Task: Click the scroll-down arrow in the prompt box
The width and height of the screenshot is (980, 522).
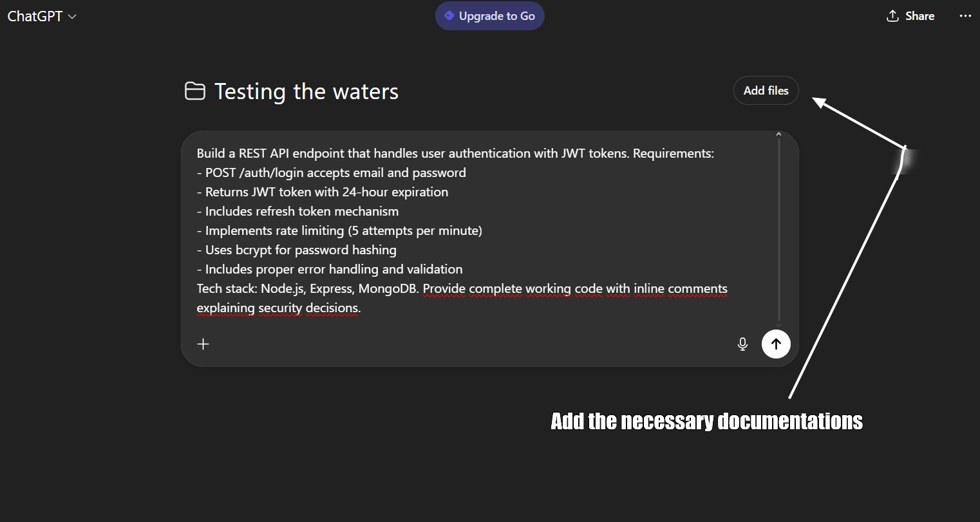Action: click(x=778, y=324)
